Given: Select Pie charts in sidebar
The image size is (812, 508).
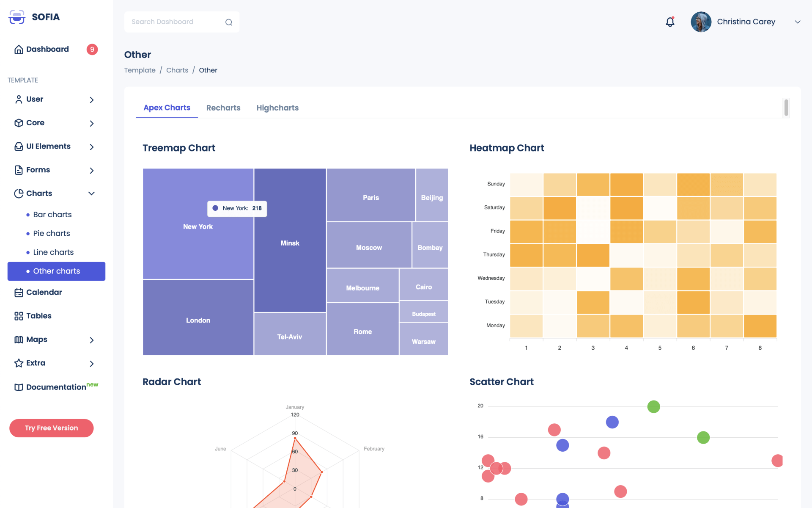Looking at the screenshot, I should 52,233.
